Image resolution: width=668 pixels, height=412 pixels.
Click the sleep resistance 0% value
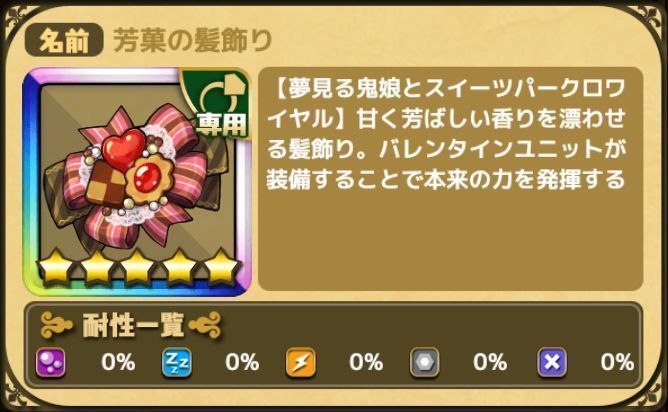242,363
